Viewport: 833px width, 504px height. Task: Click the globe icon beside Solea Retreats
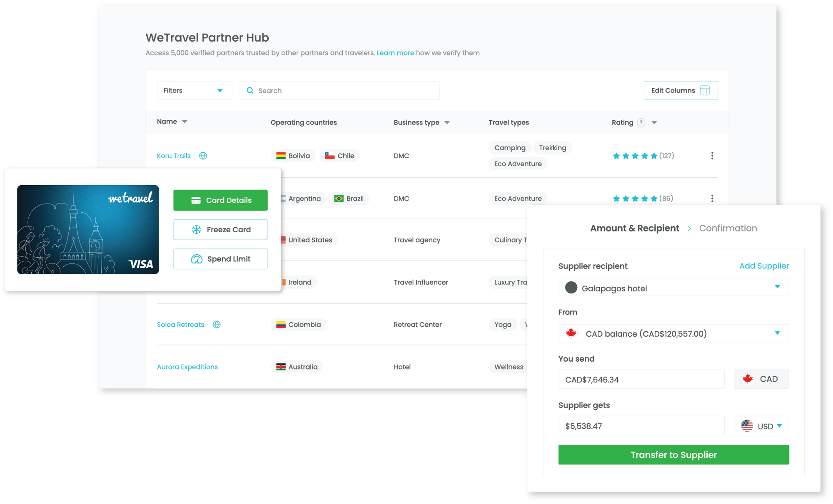tap(217, 325)
